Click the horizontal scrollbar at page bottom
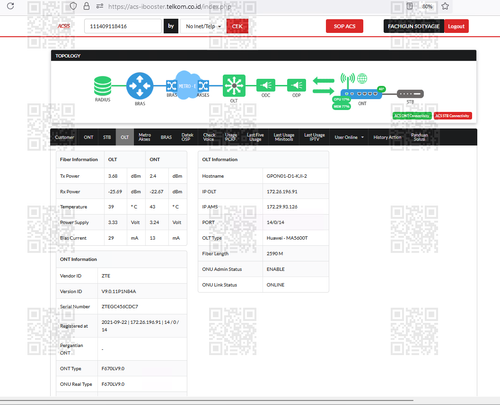Image resolution: width=500 pixels, height=405 pixels. pyautogui.click(x=207, y=400)
